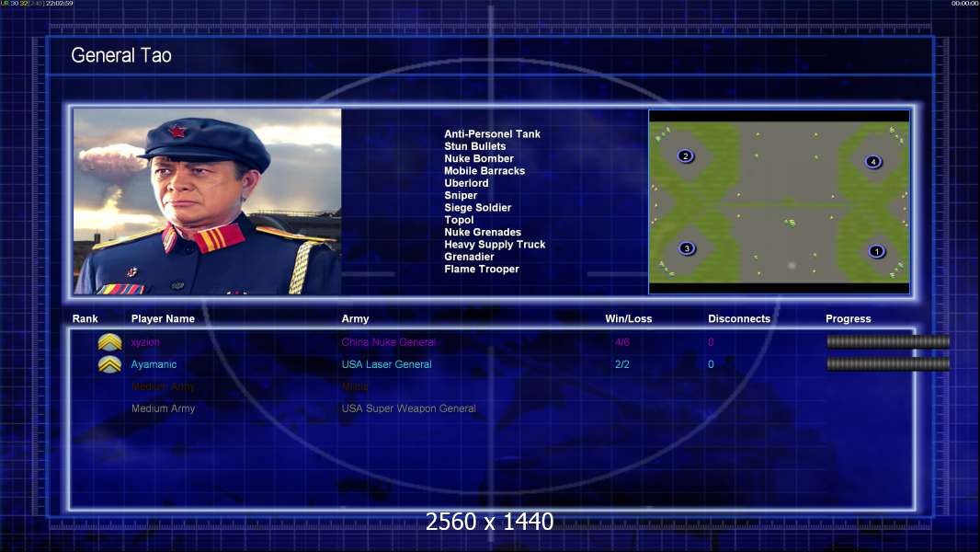The width and height of the screenshot is (980, 552).
Task: Click "Mobile Barracks" in the unit list
Action: (484, 171)
